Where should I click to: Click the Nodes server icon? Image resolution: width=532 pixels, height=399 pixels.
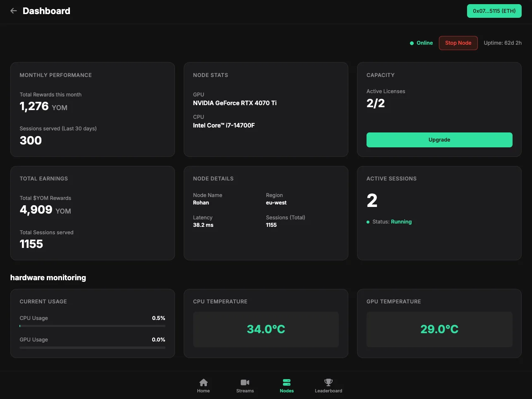tap(286, 382)
